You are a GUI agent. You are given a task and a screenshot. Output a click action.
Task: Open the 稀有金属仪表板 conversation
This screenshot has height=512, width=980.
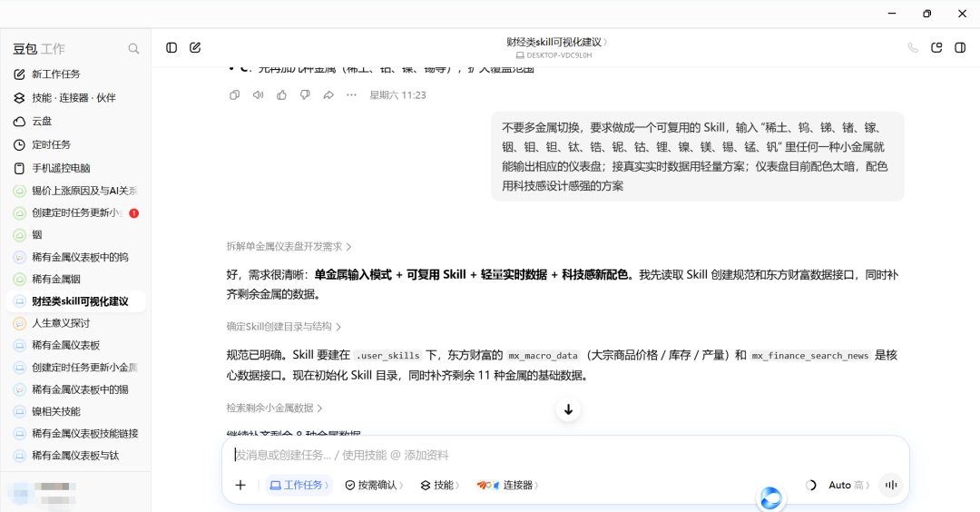point(75,345)
